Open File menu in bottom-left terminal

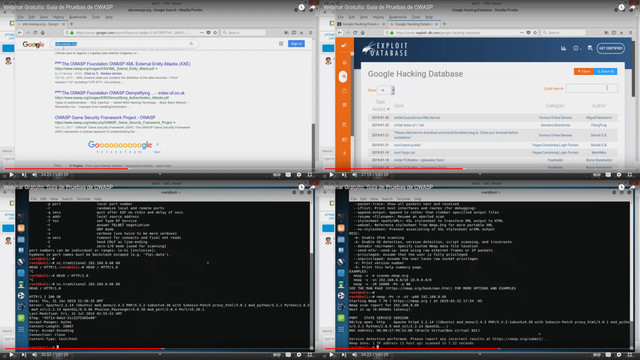33,199
